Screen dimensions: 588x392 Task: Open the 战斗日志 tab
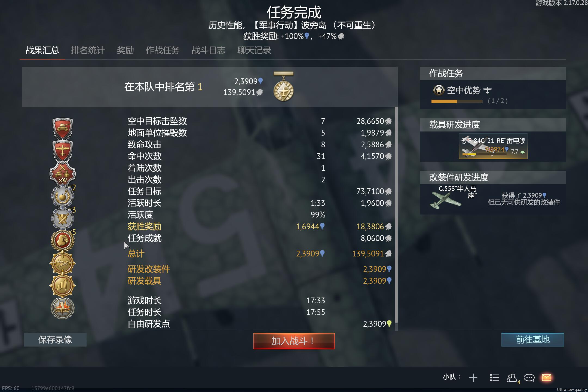coord(209,50)
